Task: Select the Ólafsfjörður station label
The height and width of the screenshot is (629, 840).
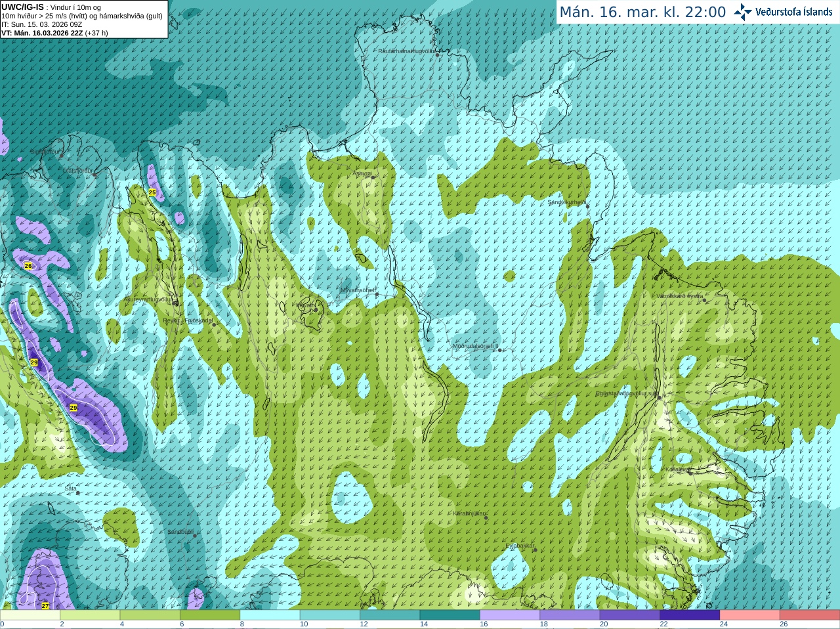Action: click(x=77, y=171)
